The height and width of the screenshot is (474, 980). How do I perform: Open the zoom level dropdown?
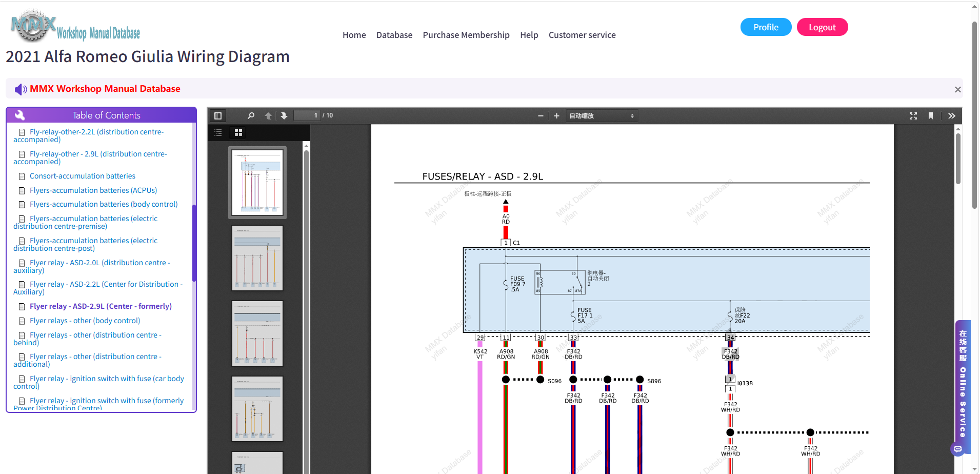point(602,116)
